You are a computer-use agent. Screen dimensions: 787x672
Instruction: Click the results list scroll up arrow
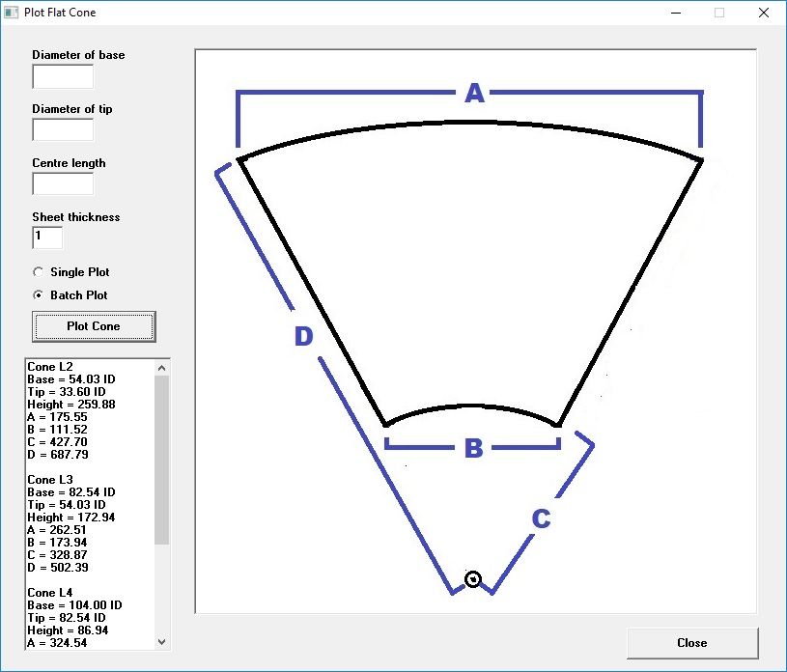point(161,368)
